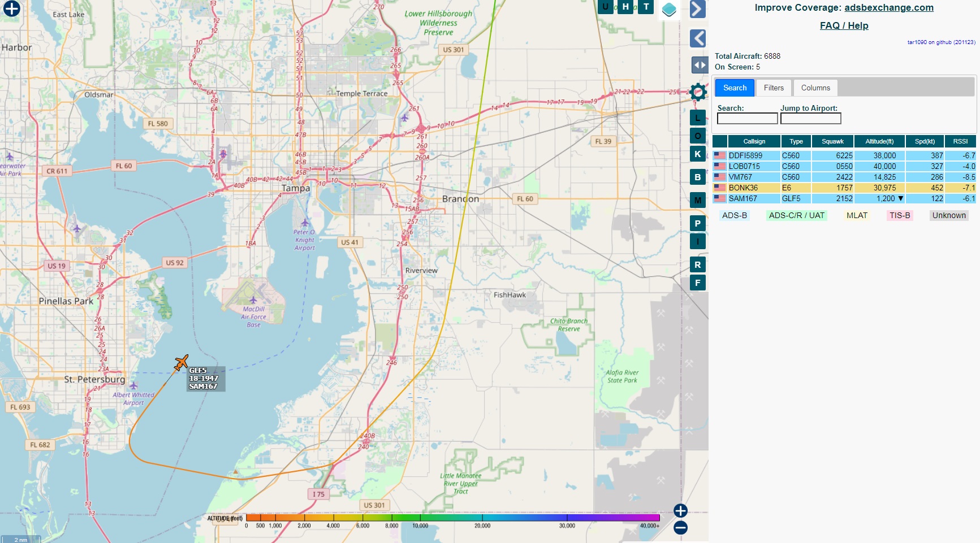Click the U map button

606,7
